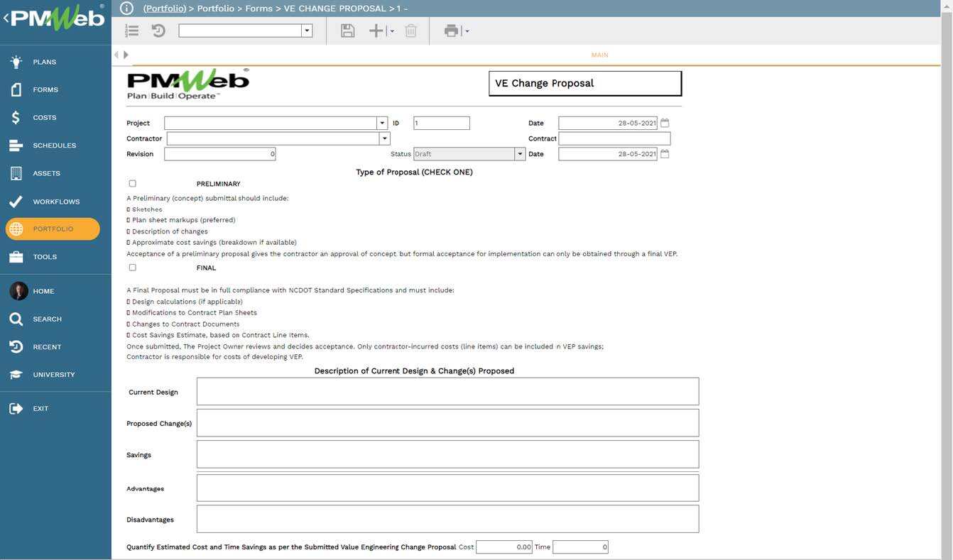The width and height of the screenshot is (953, 560).
Task: Click the Savings text area
Action: tap(447, 454)
